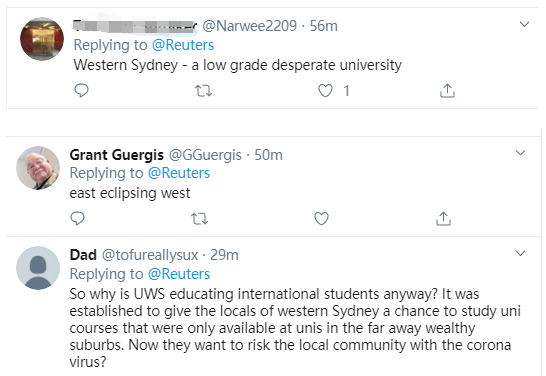Share Grant Guergis's tweet
The image size is (546, 376).
click(x=443, y=219)
